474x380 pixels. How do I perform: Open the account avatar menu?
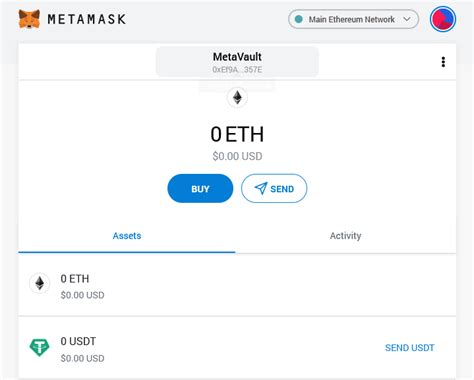point(443,19)
